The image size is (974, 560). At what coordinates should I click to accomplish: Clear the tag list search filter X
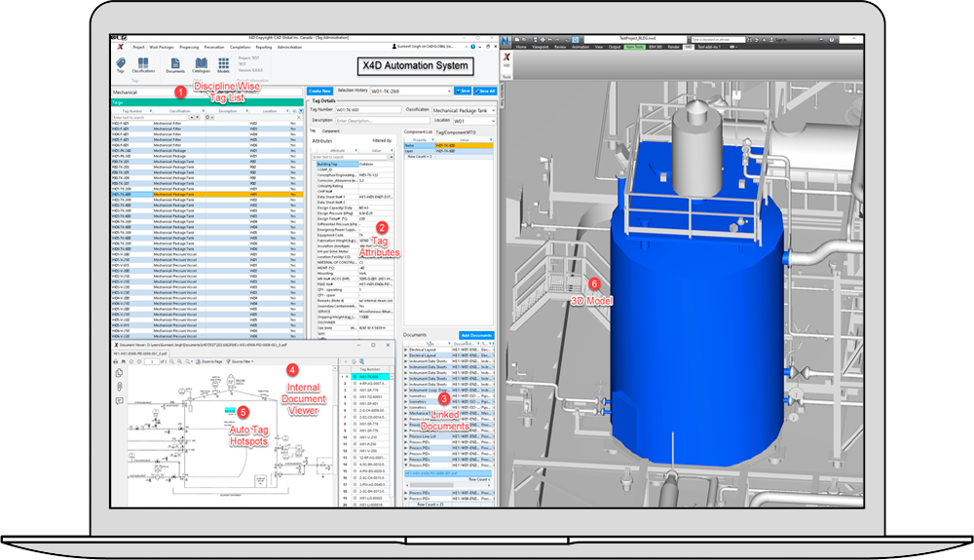tap(299, 117)
